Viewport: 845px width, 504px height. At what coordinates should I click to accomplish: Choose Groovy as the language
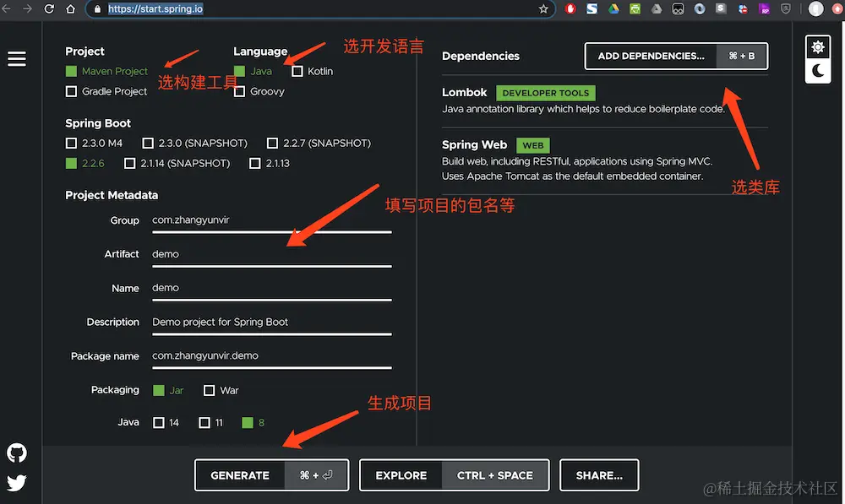pos(259,91)
